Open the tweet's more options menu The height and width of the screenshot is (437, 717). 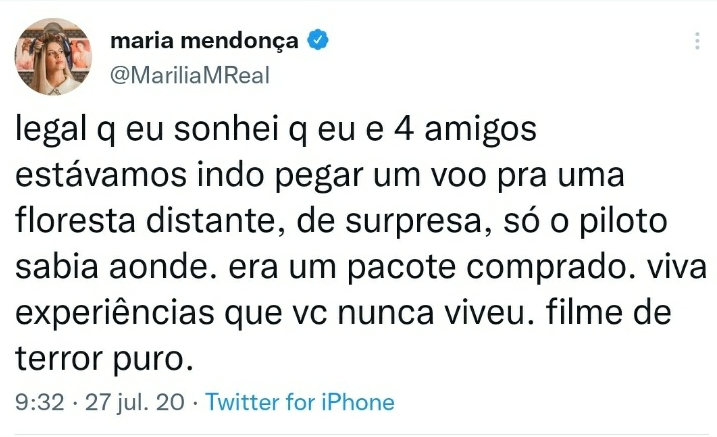[x=696, y=42]
